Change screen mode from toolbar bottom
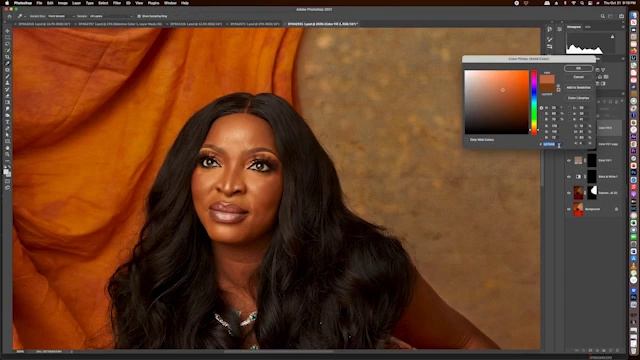This screenshot has width=640, height=360. (x=7, y=188)
